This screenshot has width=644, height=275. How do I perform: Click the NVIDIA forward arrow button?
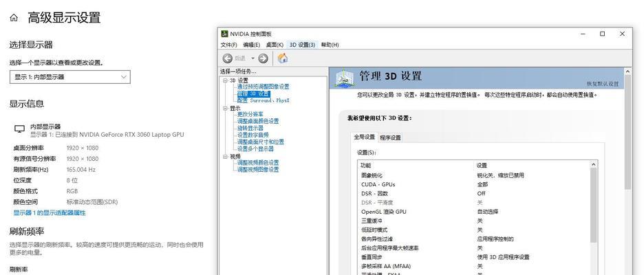(264, 58)
